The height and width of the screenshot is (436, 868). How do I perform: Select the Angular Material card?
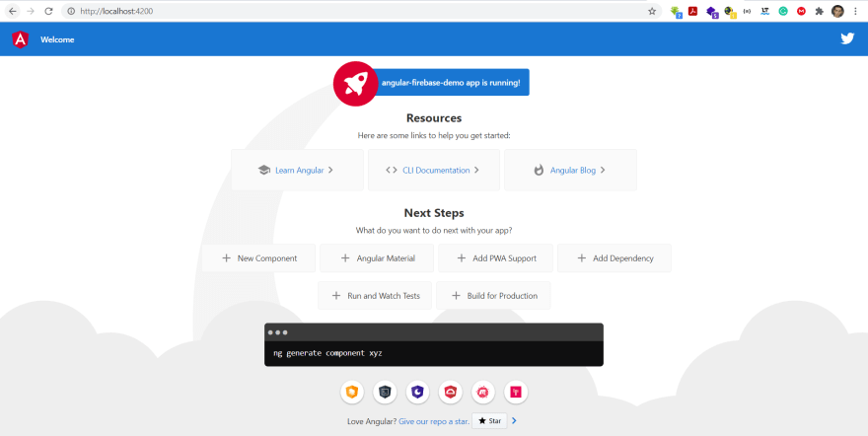tap(377, 257)
